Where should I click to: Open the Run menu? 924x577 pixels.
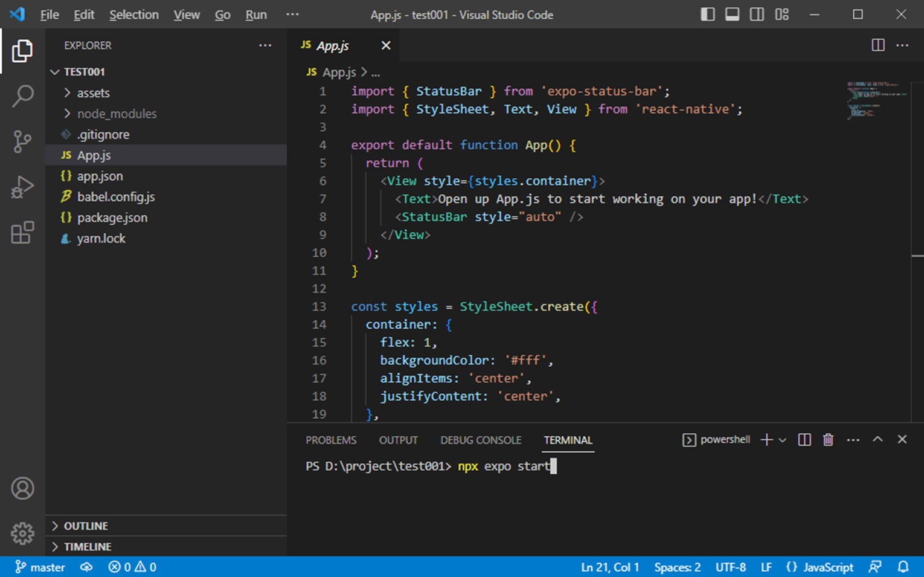pos(256,15)
